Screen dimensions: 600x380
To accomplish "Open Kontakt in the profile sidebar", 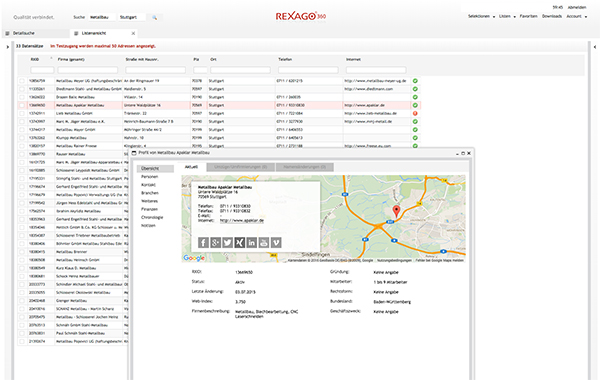I will pyautogui.click(x=148, y=185).
